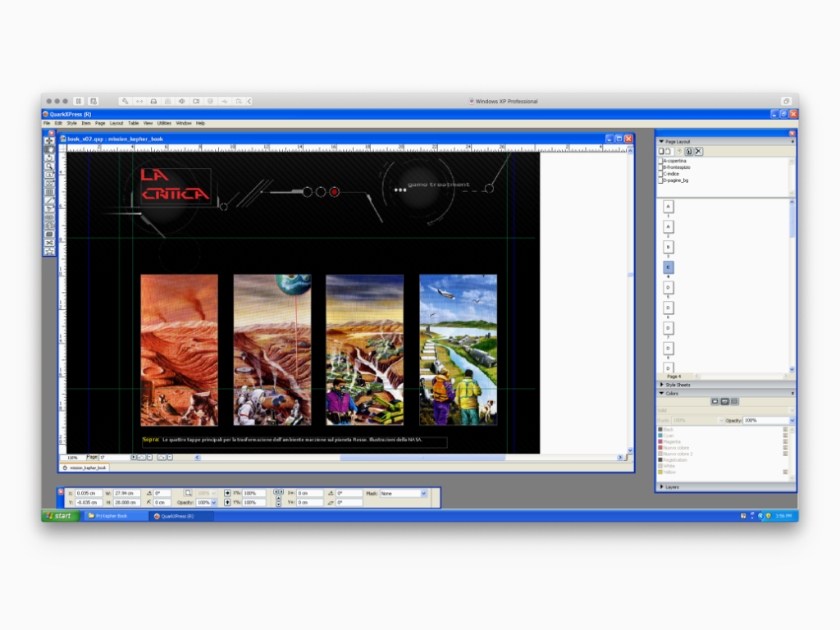Screen dimensions: 840x630
Task: Select the Linking tool
Action: point(49,217)
